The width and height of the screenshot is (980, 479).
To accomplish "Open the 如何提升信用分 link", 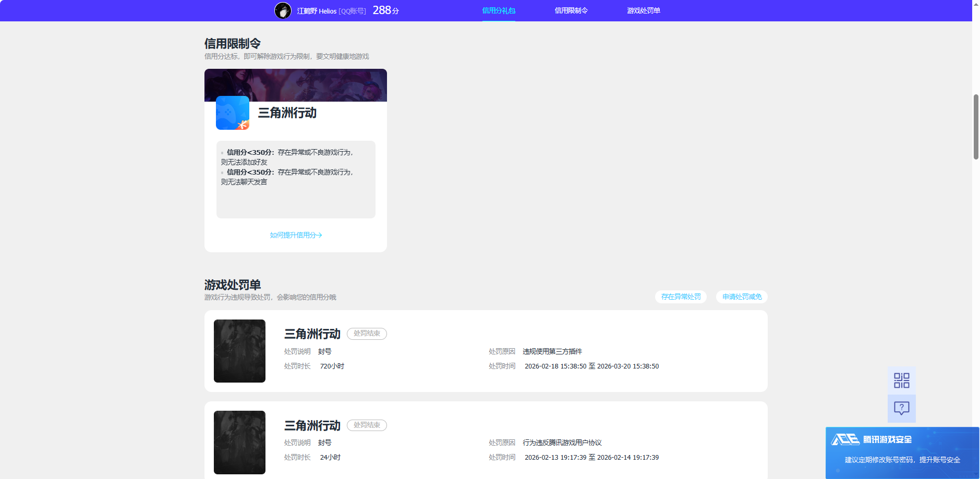I will 296,235.
